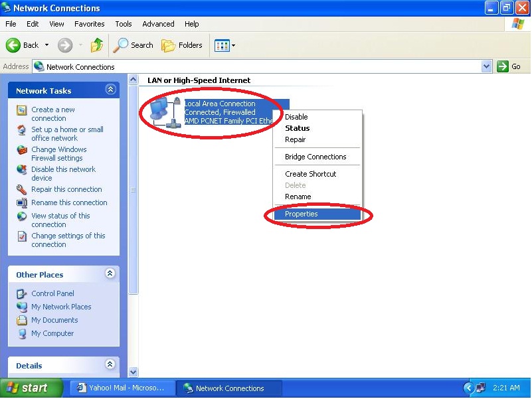Open Change Windows Firewall settings link
Viewport: 532px width, 399px height.
coord(58,154)
